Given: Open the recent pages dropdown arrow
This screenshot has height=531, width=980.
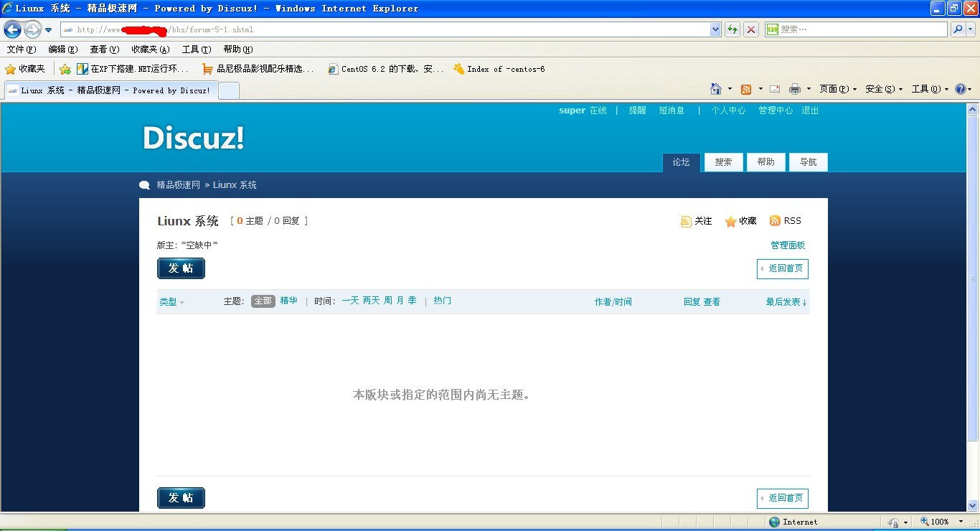Looking at the screenshot, I should coord(48,30).
